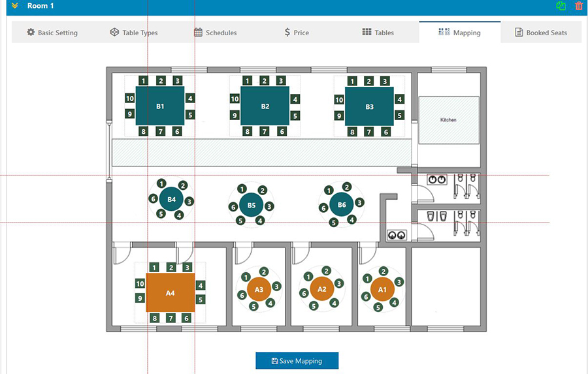The image size is (588, 374).
Task: Open the Schedules tab
Action: pos(215,33)
